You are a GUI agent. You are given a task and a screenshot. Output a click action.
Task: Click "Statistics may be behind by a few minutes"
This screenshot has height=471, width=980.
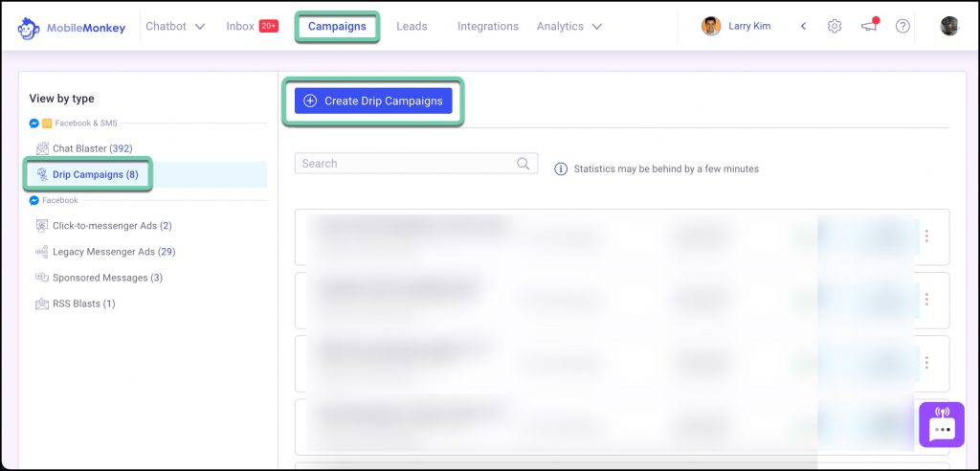(x=666, y=168)
